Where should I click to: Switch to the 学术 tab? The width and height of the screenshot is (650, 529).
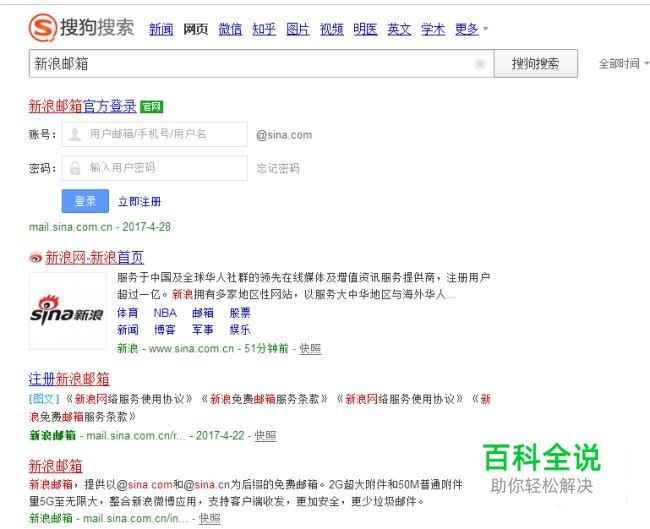433,29
